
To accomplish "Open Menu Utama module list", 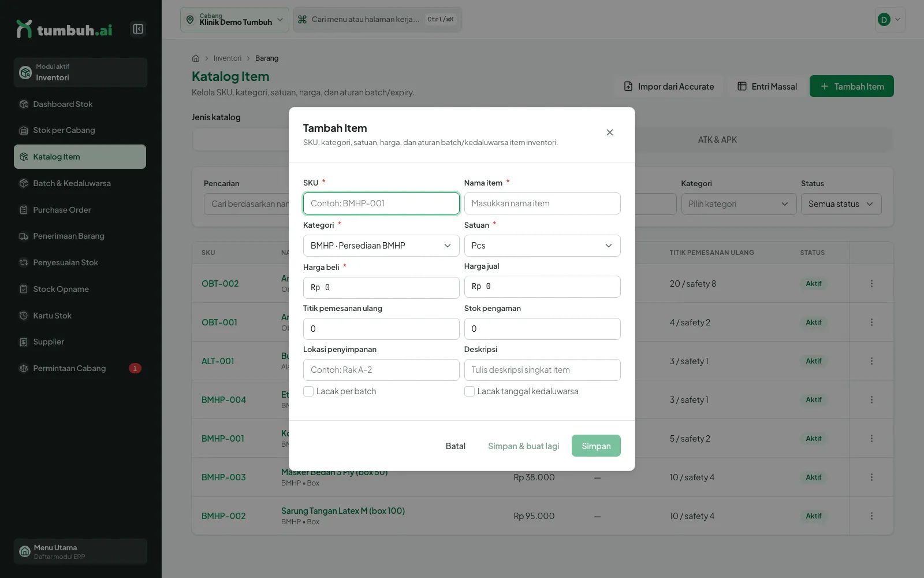I will [x=80, y=551].
